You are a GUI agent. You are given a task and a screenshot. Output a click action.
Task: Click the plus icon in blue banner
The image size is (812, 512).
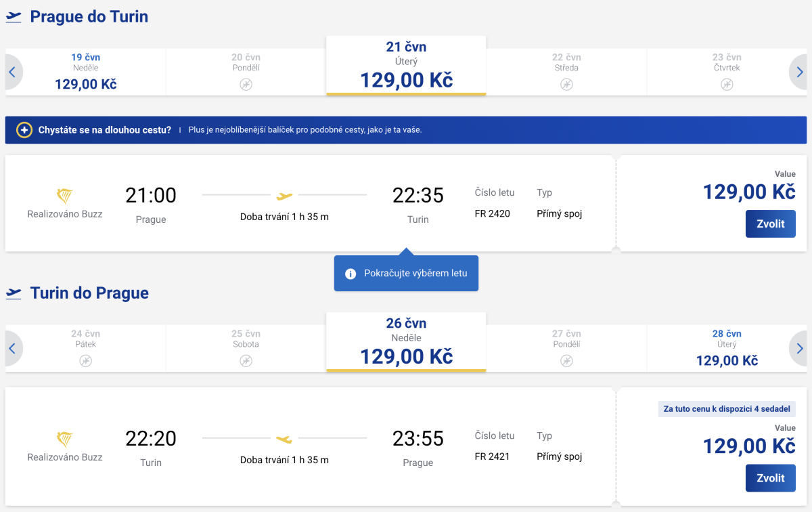tap(24, 130)
